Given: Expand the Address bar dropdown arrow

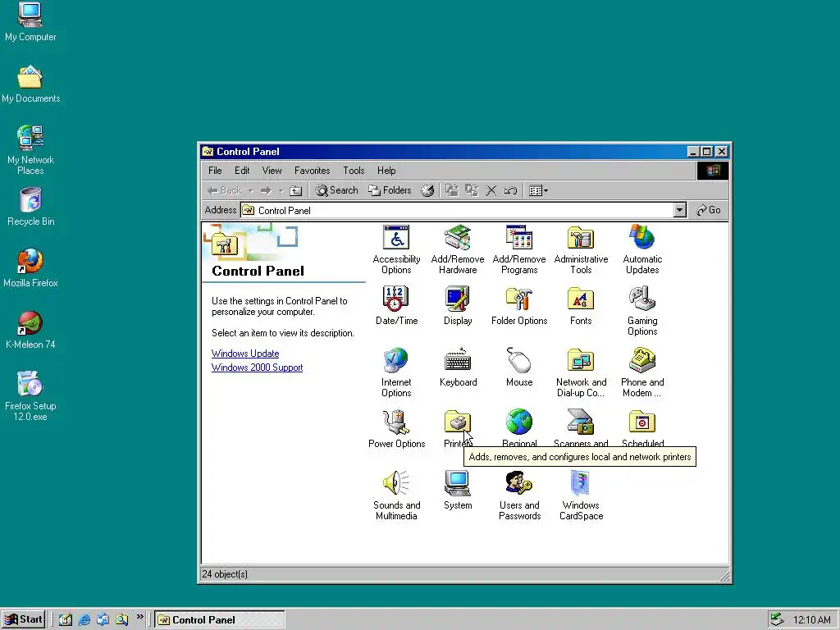Looking at the screenshot, I should tap(679, 210).
